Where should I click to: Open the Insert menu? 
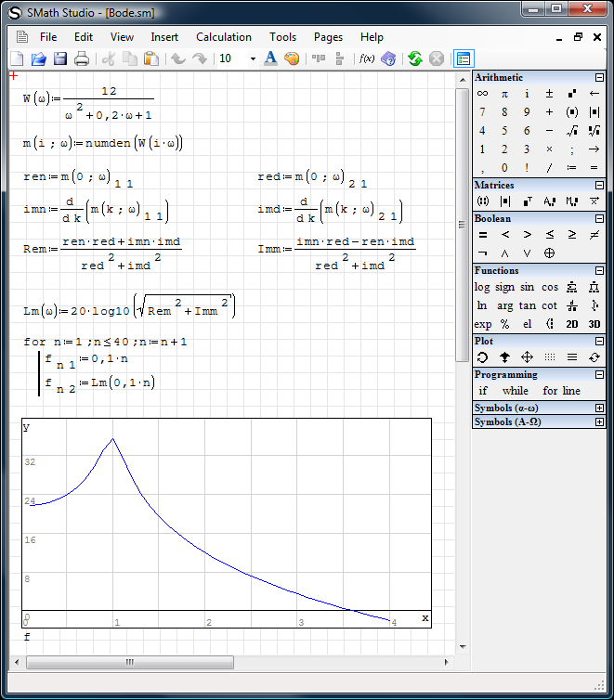[164, 37]
